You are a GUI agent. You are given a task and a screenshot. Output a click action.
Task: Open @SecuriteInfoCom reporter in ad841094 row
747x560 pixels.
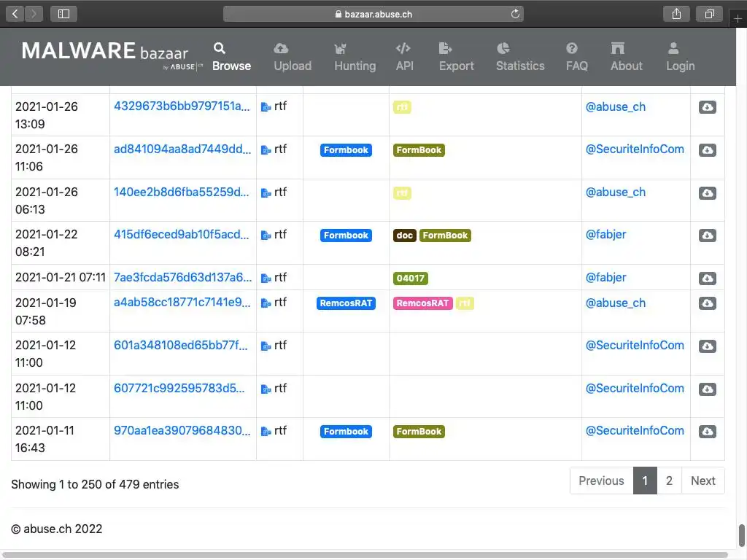635,149
